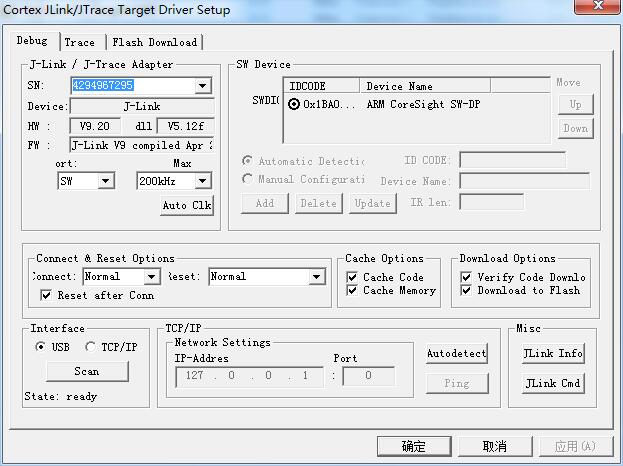Click the FW field showing J-Link V9 compiled

click(142, 145)
